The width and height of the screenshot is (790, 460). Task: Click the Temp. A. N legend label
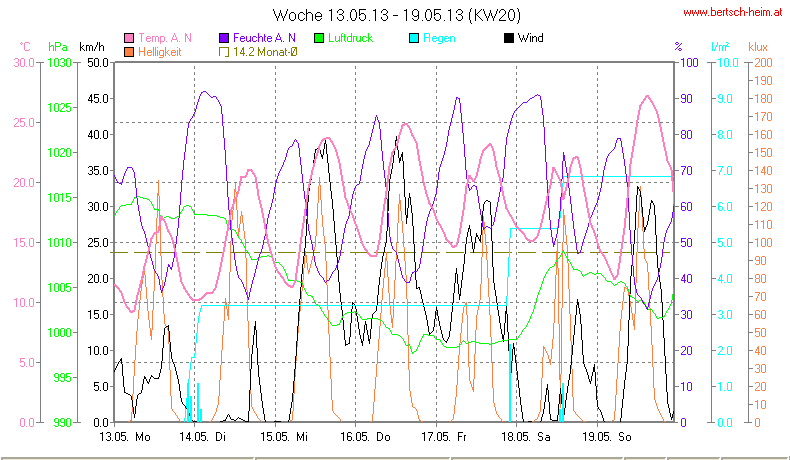[x=165, y=38]
